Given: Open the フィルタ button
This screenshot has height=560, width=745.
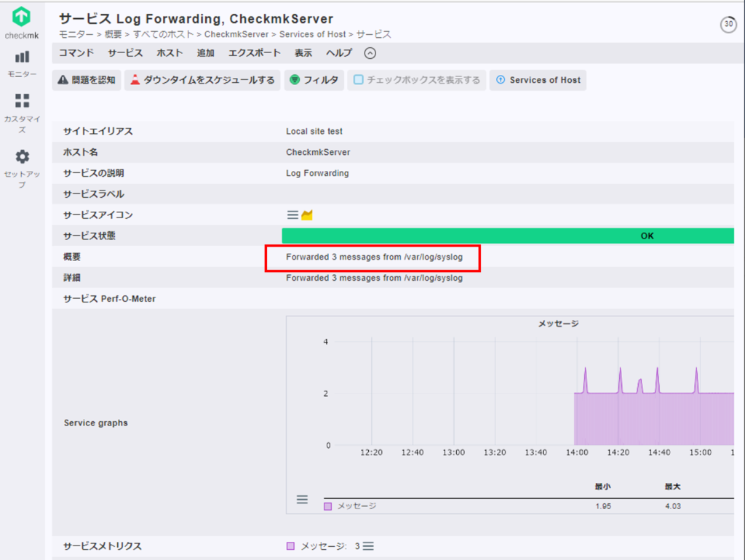Looking at the screenshot, I should coord(314,80).
